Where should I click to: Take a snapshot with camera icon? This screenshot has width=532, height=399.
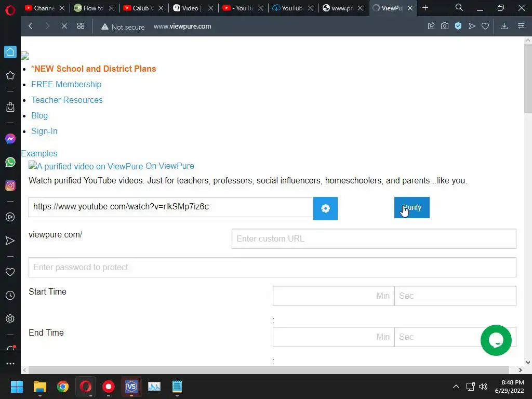coord(445,26)
